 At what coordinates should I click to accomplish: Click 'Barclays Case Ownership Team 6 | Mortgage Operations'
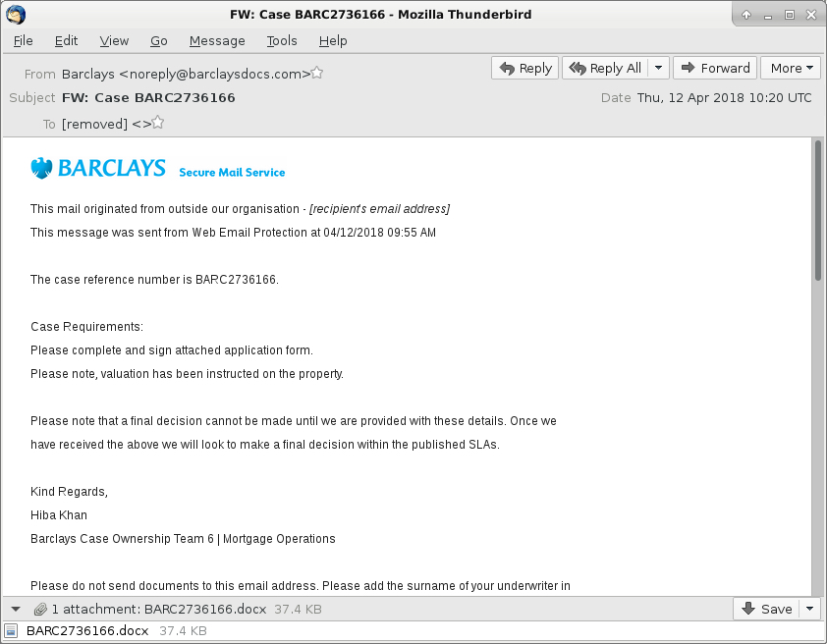coord(183,539)
